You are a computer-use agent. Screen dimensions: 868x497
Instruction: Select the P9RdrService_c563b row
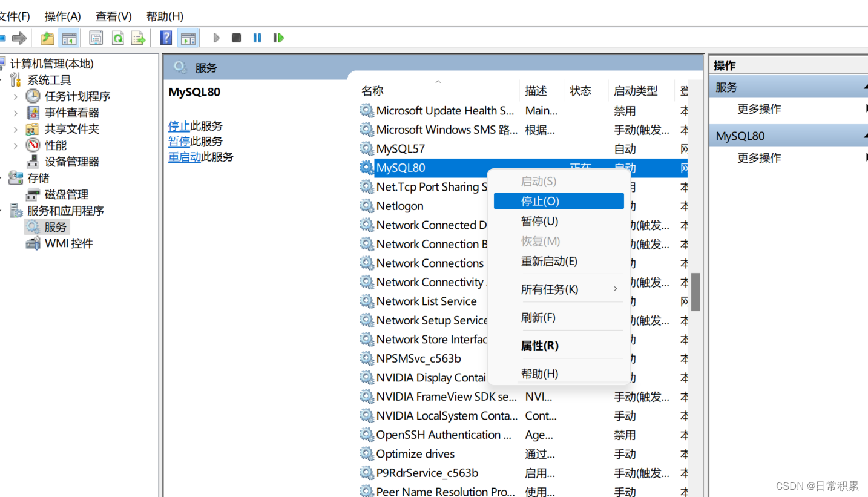523,473
